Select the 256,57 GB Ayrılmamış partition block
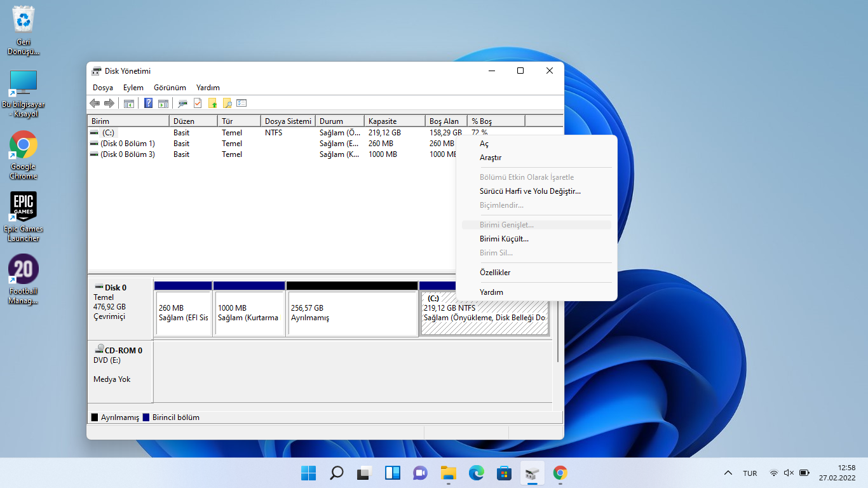 tap(351, 313)
